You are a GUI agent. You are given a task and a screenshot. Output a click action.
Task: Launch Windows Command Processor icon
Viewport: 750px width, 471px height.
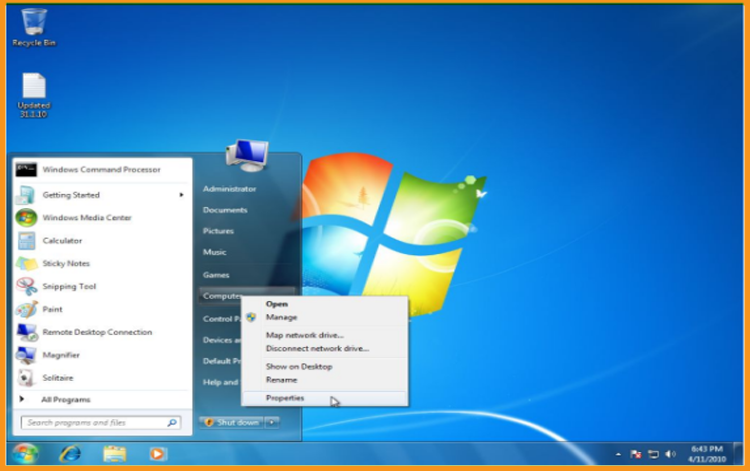coord(26,170)
